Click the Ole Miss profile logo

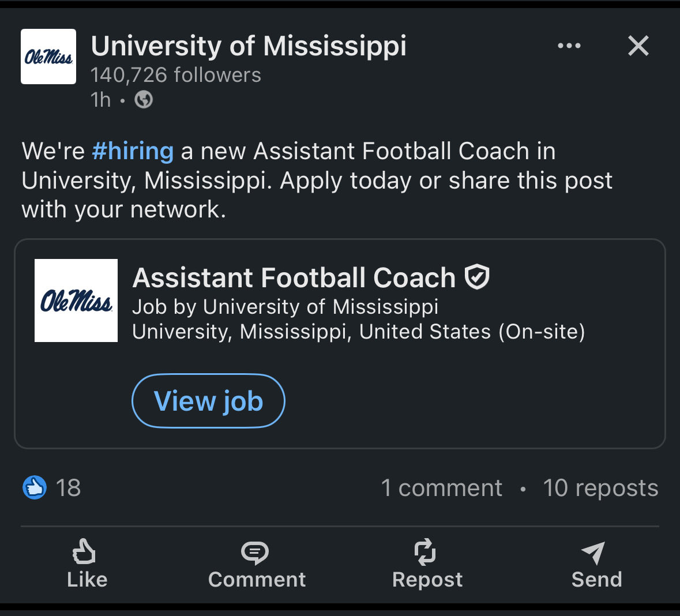coord(48,57)
